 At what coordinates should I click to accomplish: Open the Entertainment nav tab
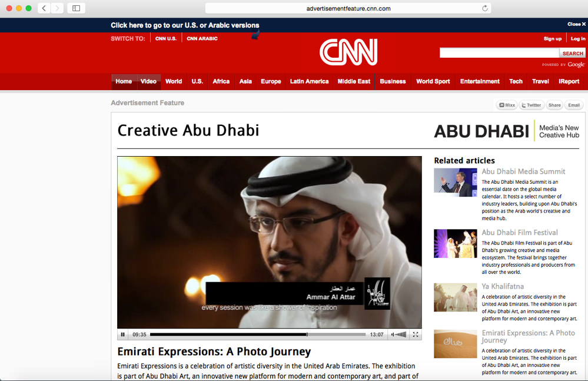[x=480, y=81]
